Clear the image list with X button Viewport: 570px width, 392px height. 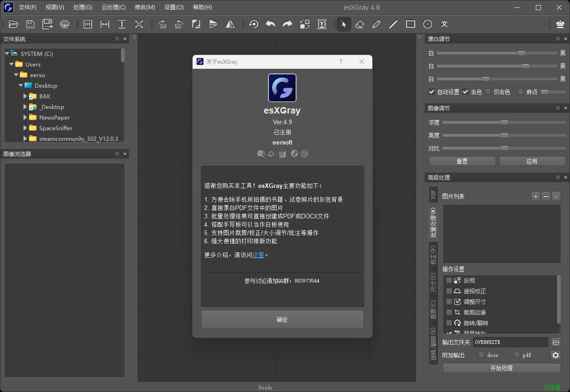point(556,196)
